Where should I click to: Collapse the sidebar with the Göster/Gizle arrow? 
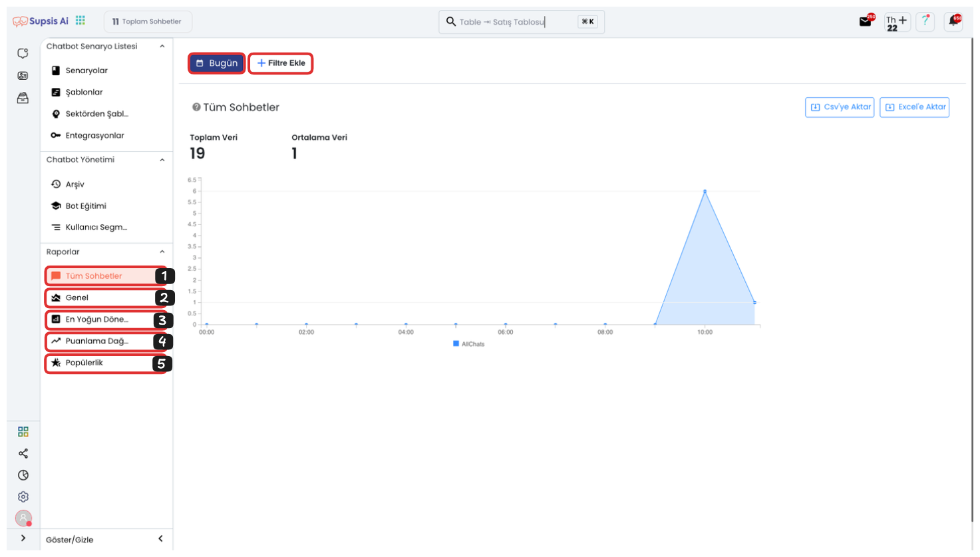[x=160, y=539]
